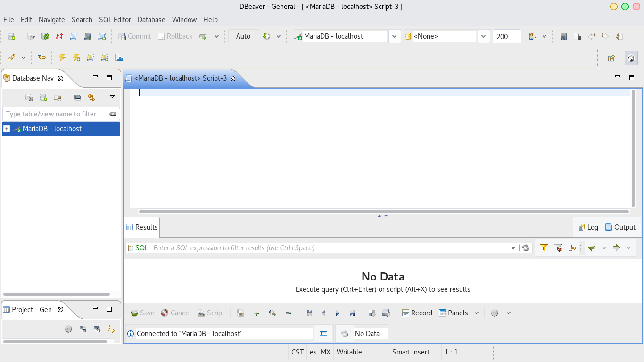Click the explain execution plan chart icon
Image resolution: width=644 pixels, height=362 pixels.
(x=119, y=58)
